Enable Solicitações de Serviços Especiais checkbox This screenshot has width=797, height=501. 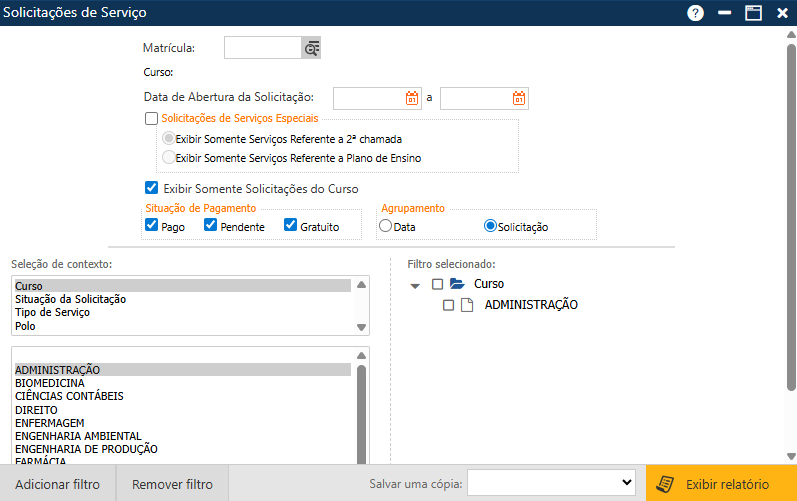click(152, 118)
